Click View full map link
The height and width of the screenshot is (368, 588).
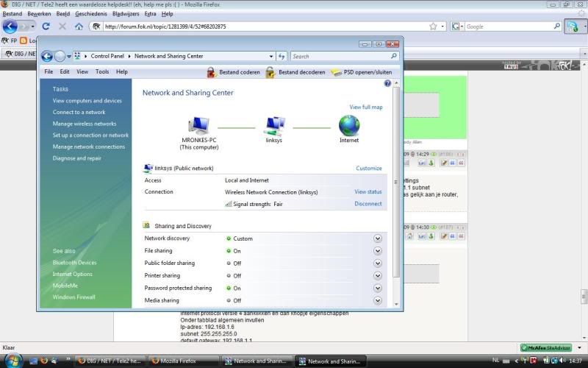tap(366, 107)
